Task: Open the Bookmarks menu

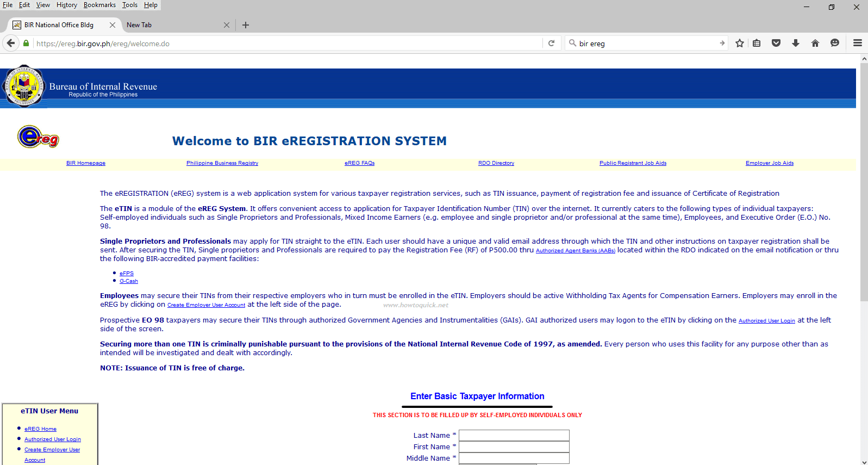Action: (99, 5)
